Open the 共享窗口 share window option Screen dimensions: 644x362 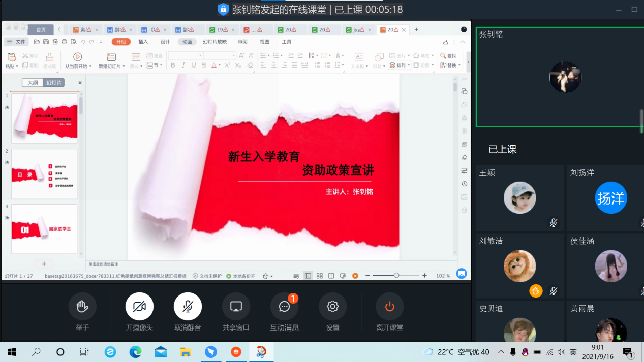pyautogui.click(x=236, y=307)
